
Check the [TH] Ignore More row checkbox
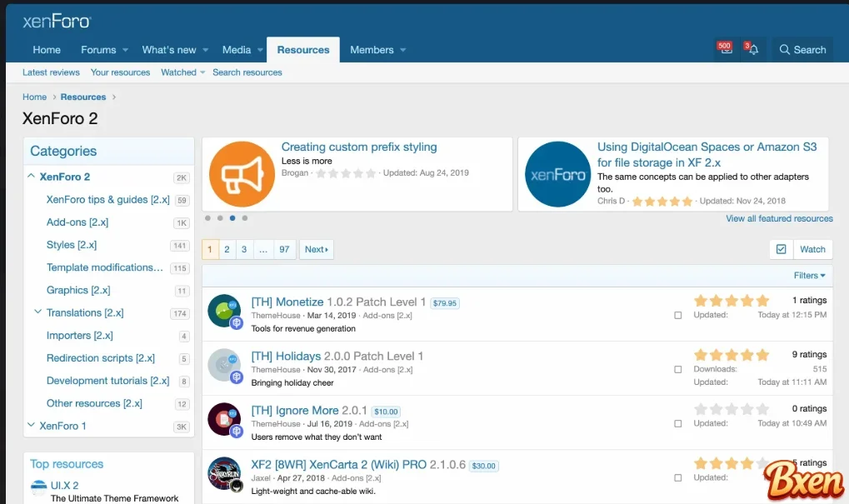[x=677, y=424]
